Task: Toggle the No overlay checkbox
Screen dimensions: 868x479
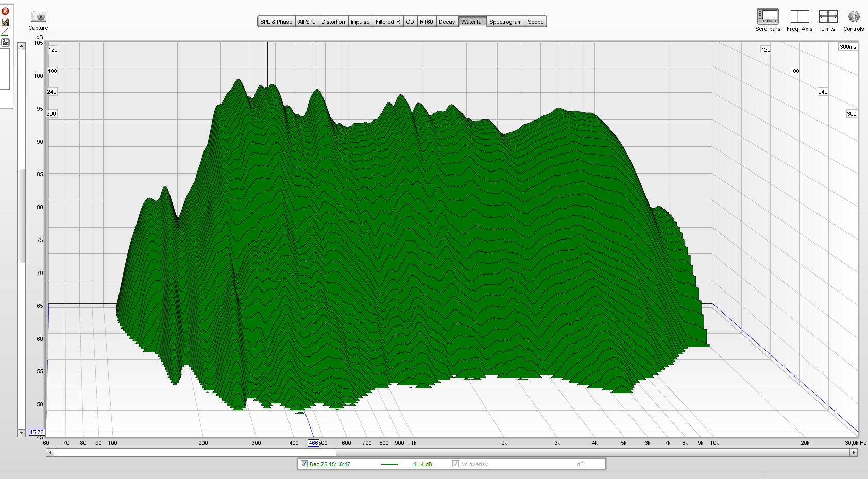Action: [x=455, y=464]
